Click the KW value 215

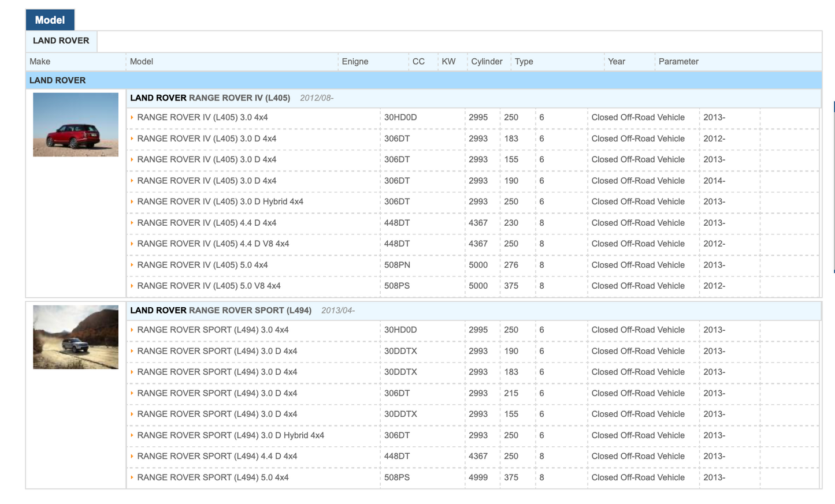511,393
